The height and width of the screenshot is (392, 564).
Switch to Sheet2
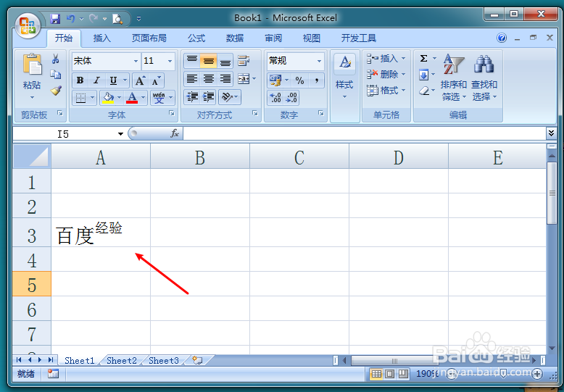point(122,360)
